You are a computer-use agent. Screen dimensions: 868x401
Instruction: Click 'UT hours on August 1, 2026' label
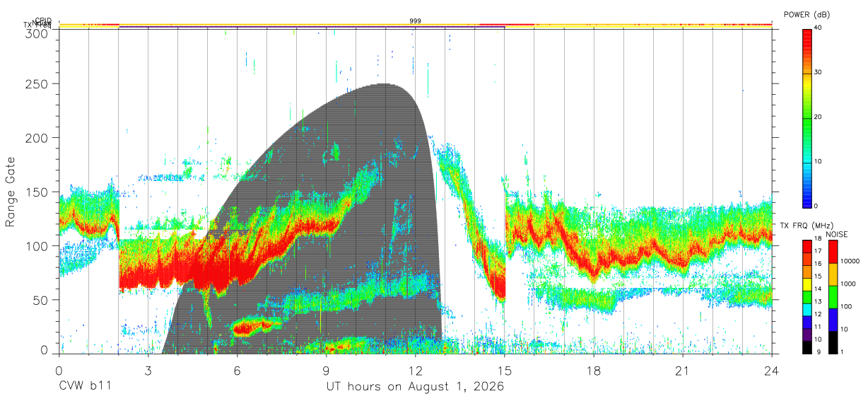415,386
